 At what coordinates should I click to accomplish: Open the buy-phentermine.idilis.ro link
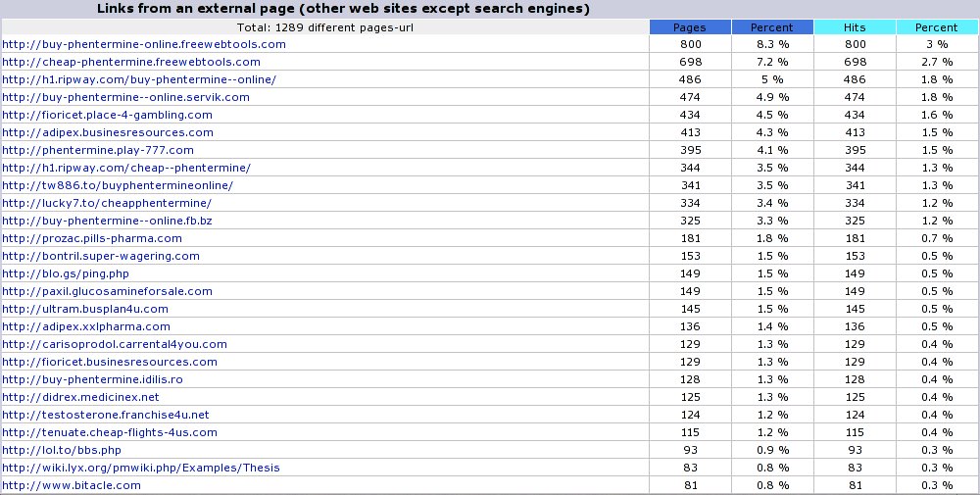92,379
